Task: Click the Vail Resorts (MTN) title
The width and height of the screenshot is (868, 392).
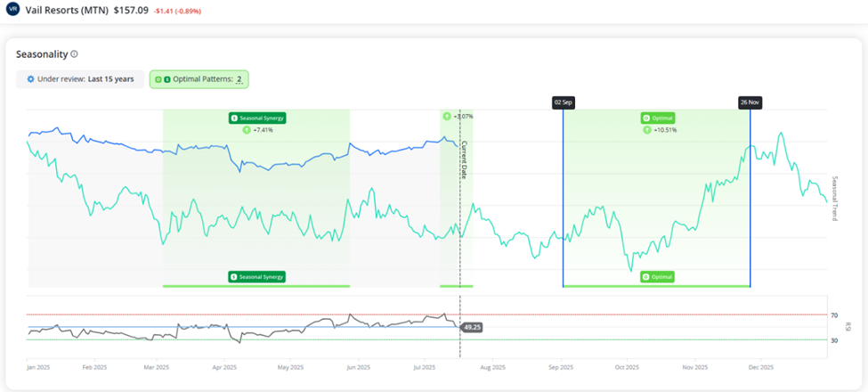Action: pos(67,10)
